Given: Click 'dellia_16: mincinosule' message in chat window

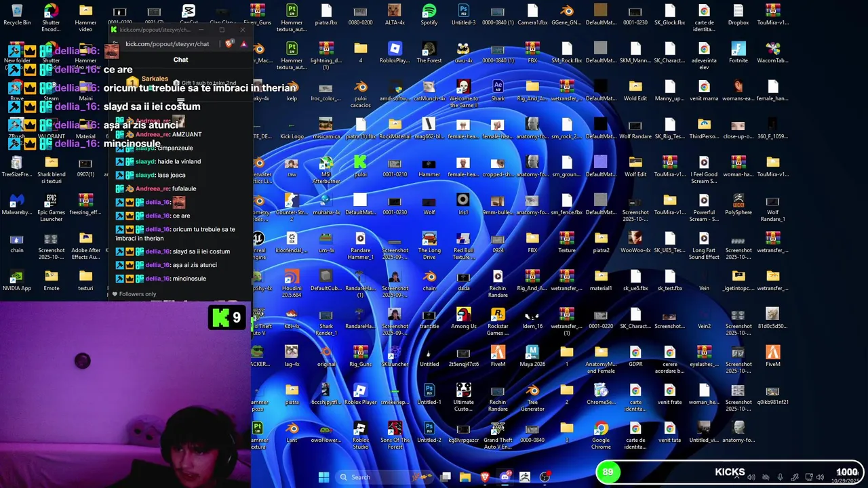Looking at the screenshot, I should pyautogui.click(x=161, y=279).
